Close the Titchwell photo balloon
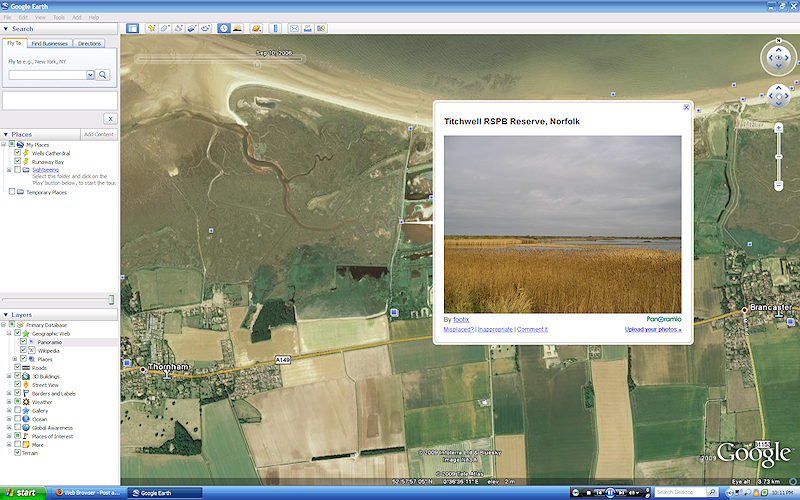The image size is (800, 500). [686, 107]
